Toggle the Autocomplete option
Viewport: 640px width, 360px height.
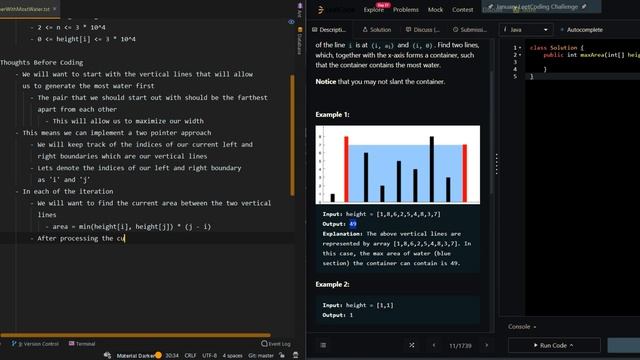point(581,30)
